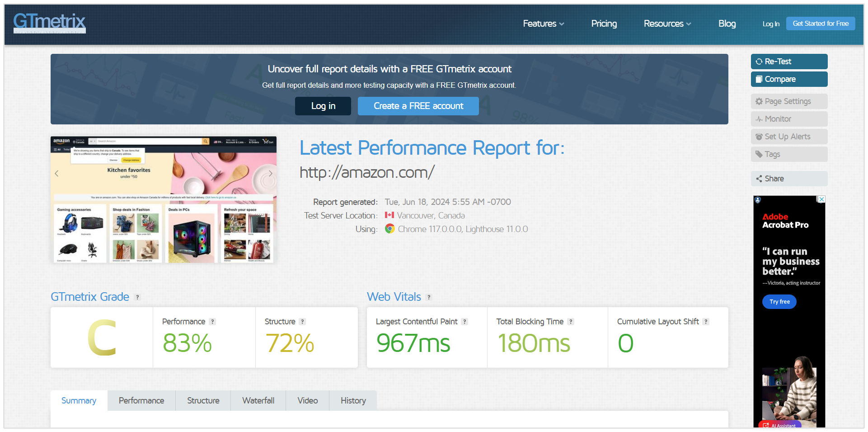The width and height of the screenshot is (868, 432).
Task: Click the Compare button
Action: 789,79
